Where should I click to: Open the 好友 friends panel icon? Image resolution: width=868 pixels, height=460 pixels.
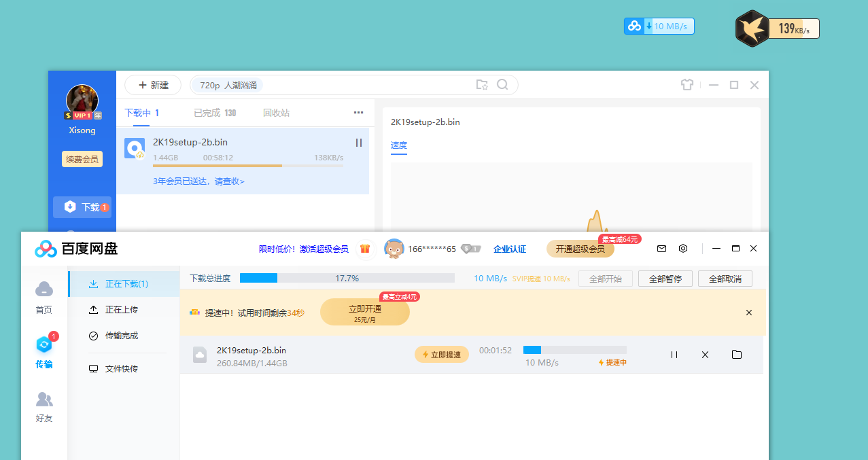point(44,401)
